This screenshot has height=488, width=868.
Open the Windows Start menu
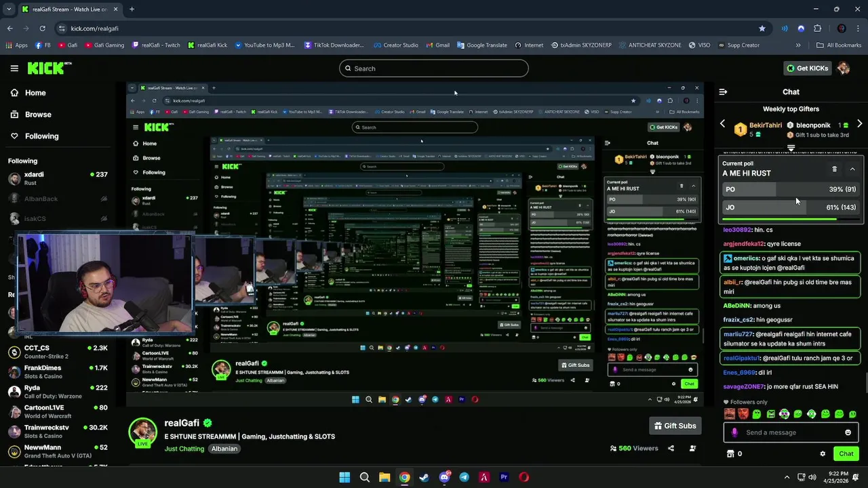coord(344,477)
